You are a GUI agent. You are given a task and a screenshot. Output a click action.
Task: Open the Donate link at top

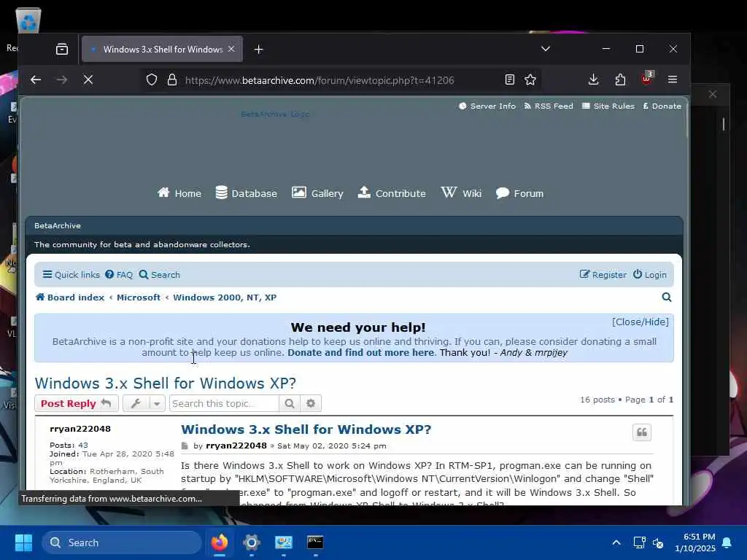[x=662, y=106]
